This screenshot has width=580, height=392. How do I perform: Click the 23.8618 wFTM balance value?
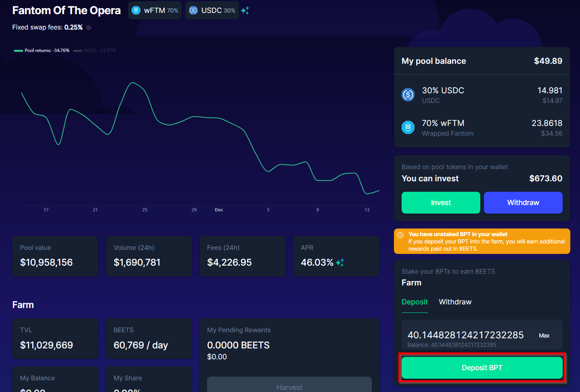547,123
